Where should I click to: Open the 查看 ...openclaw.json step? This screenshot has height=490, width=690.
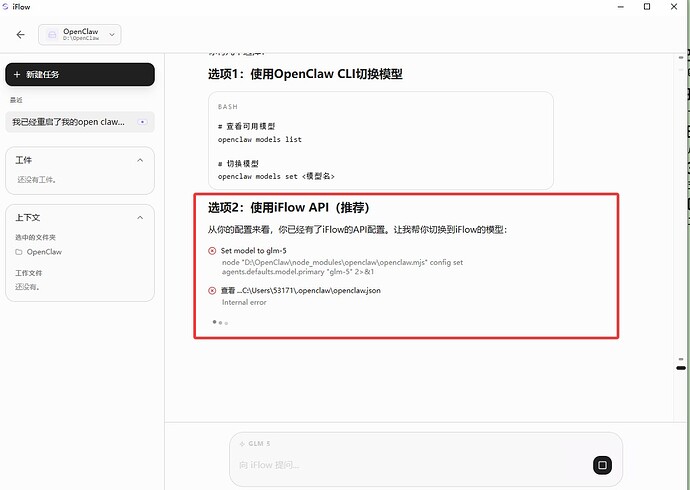coord(301,291)
